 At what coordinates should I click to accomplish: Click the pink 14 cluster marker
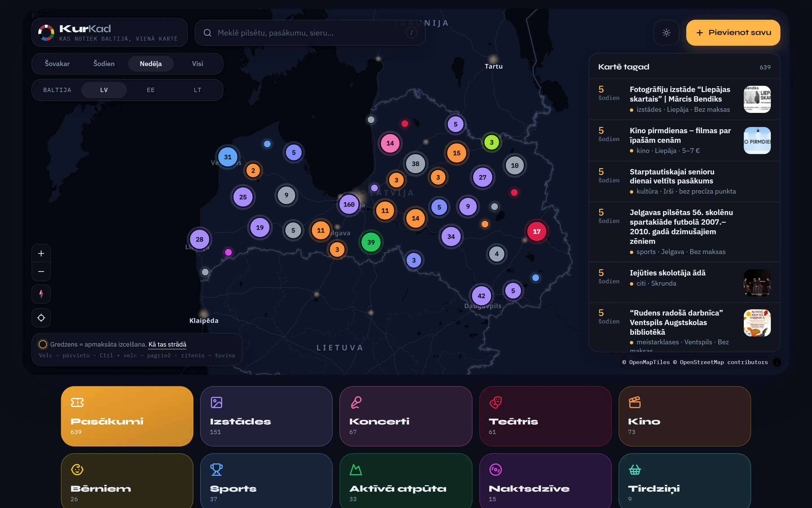click(390, 143)
